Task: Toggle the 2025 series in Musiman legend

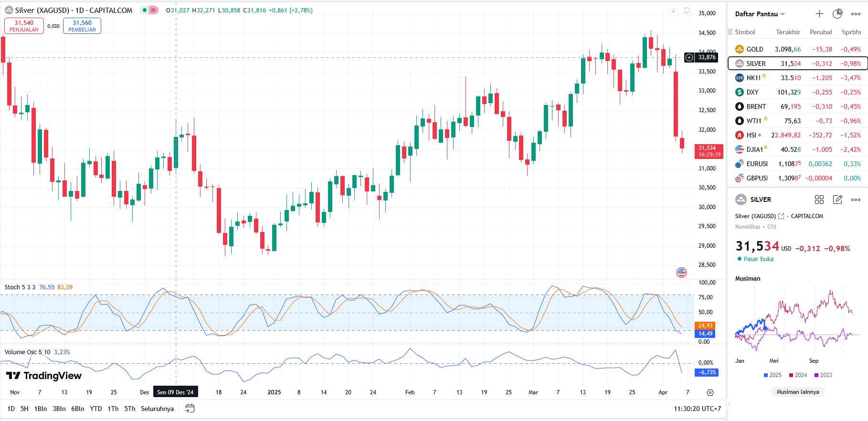Action: (x=772, y=375)
